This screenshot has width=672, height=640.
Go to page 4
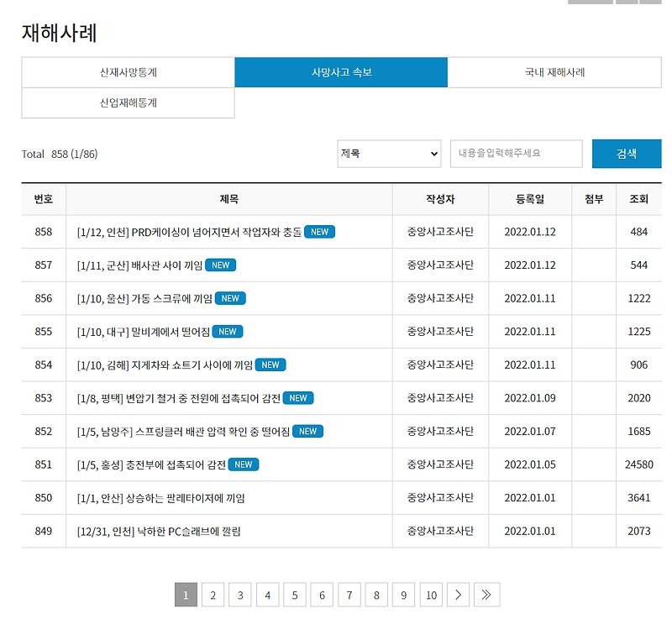[x=267, y=595]
